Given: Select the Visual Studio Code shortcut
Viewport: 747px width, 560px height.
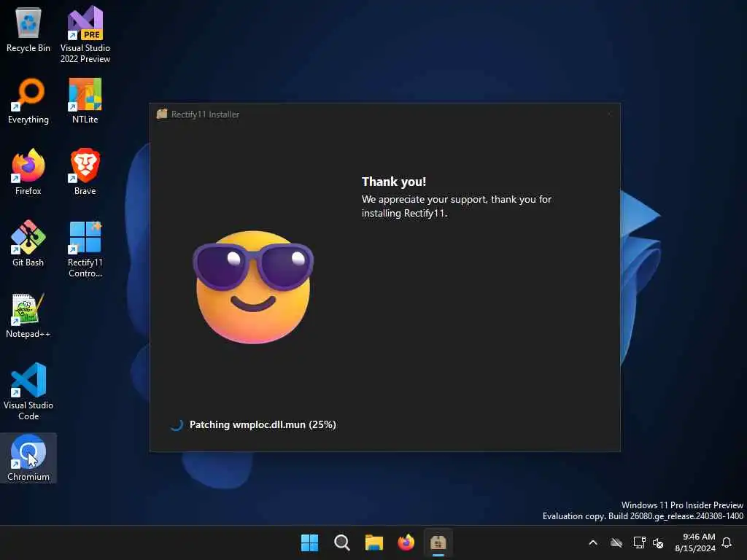Looking at the screenshot, I should pos(28,392).
